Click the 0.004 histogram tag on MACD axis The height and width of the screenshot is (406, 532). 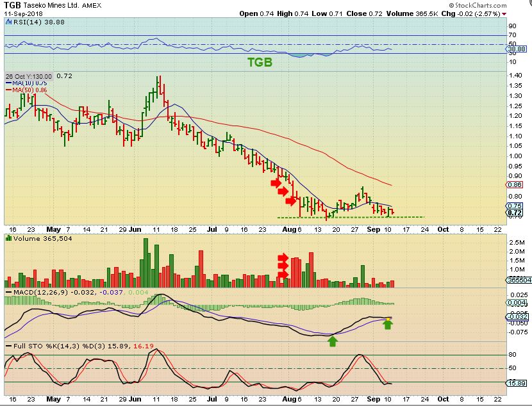[517, 303]
